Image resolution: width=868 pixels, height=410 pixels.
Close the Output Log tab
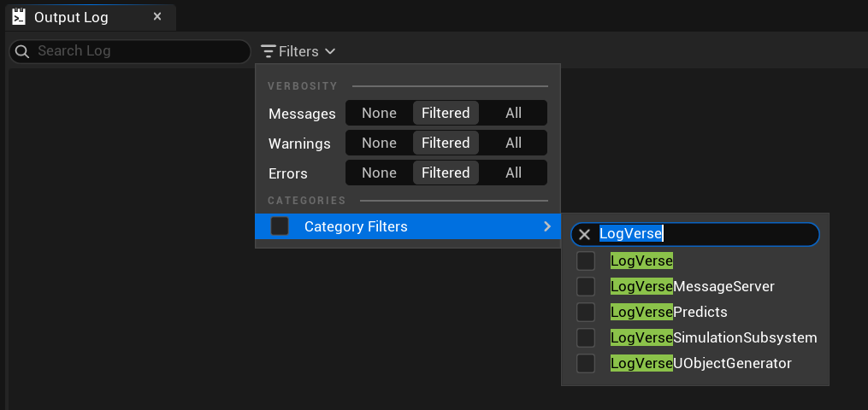pos(157,17)
